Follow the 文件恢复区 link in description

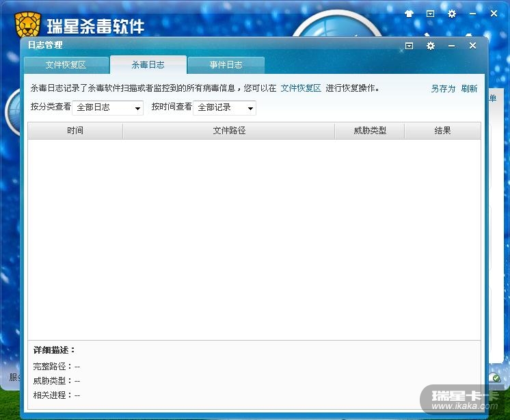(x=301, y=88)
